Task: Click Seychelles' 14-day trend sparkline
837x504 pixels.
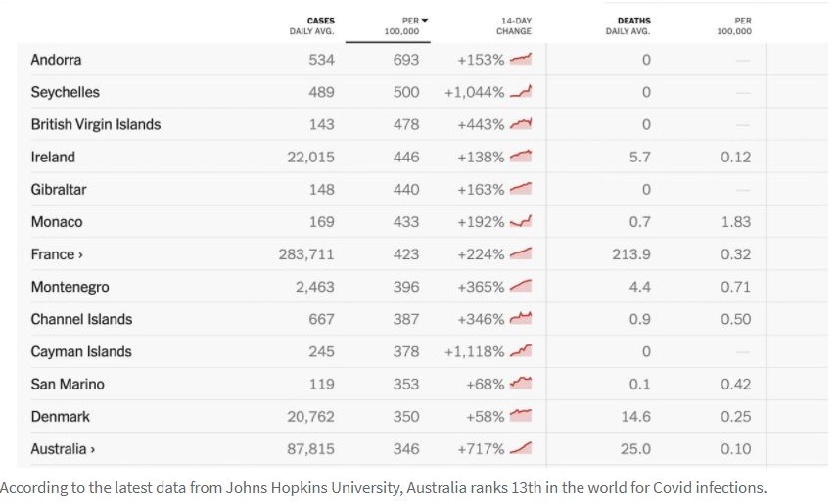Action: (x=520, y=92)
